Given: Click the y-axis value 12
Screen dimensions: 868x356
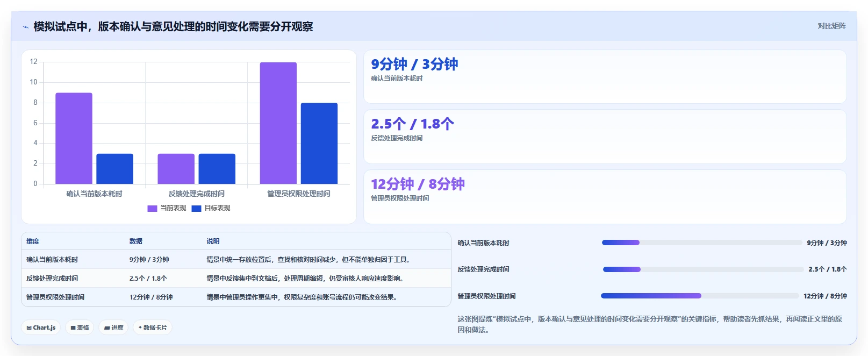Looking at the screenshot, I should coord(33,62).
